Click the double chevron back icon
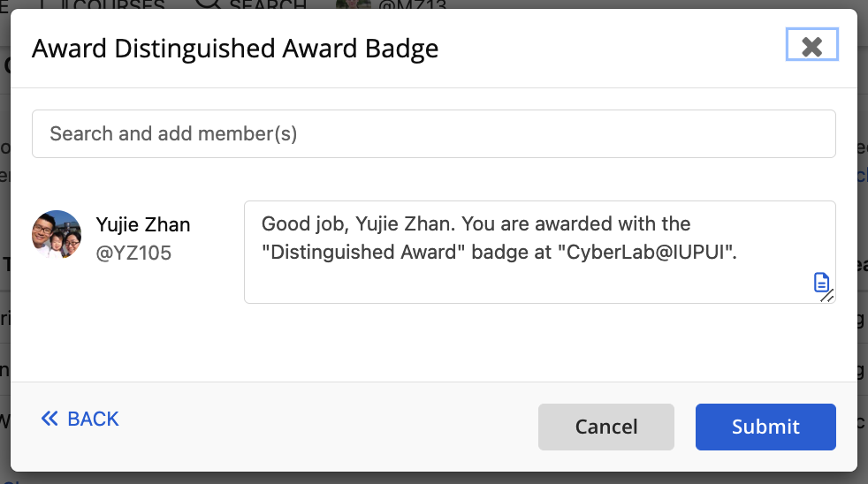This screenshot has width=868, height=484. 49,419
